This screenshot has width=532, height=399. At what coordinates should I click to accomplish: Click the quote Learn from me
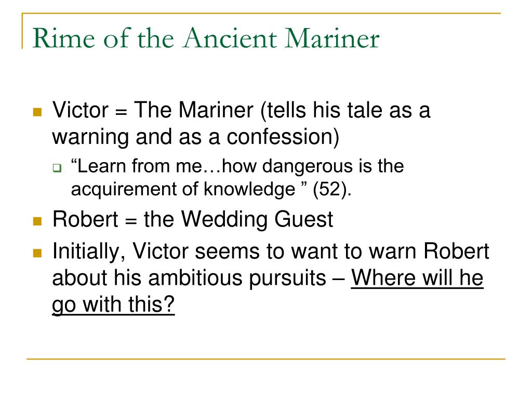tap(137, 166)
